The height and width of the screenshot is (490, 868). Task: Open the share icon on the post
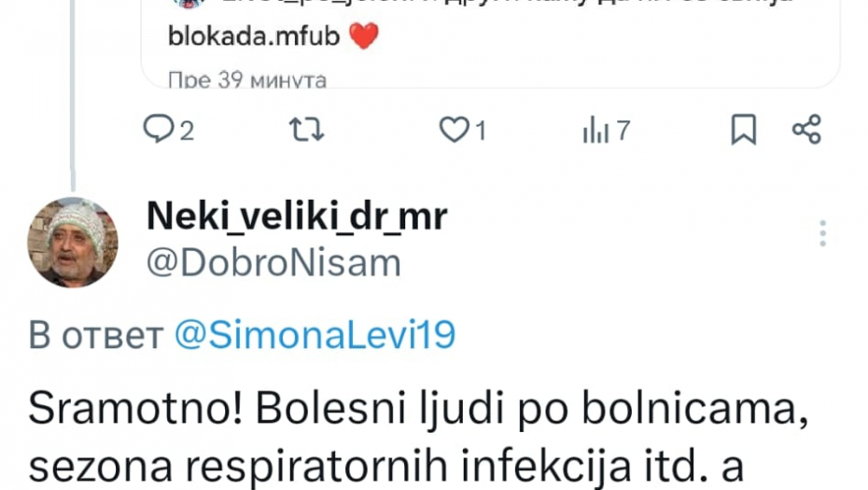point(806,130)
